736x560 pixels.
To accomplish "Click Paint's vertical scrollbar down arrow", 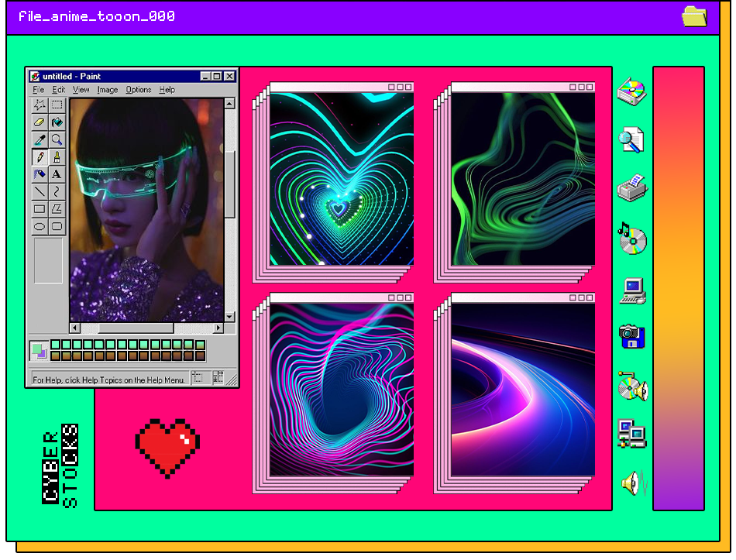I will [x=229, y=317].
